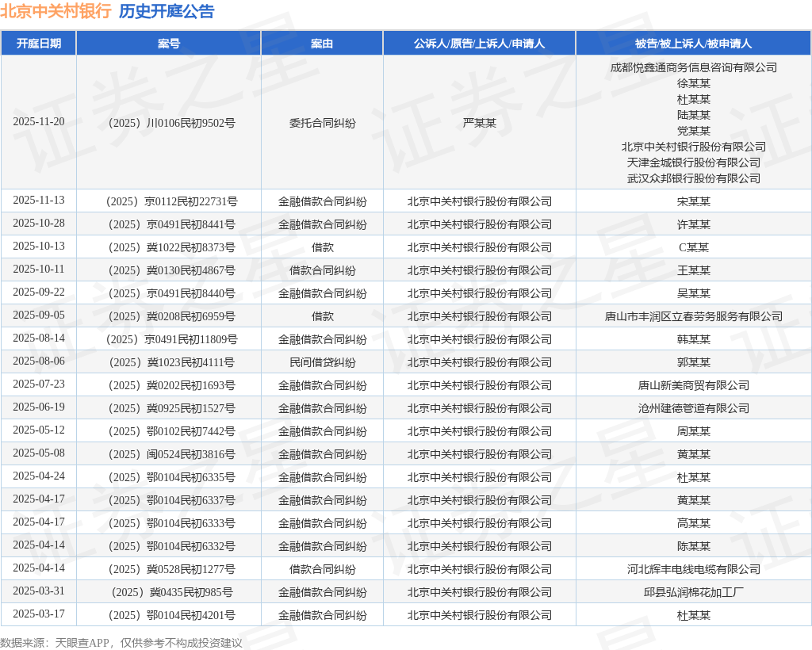Click defendant 武汉众邦银行股份有限公司
The width and height of the screenshot is (812, 650).
(693, 178)
